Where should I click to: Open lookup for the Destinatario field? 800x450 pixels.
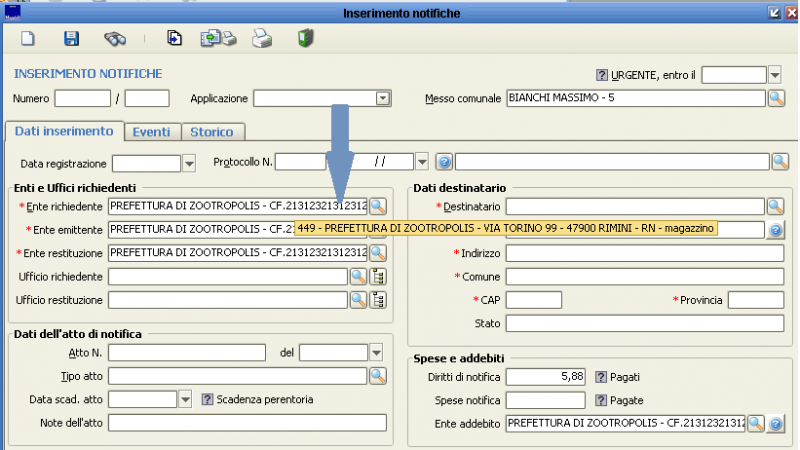point(776,206)
